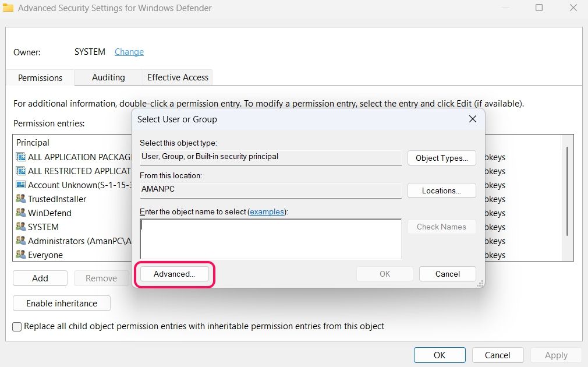
Task: Maximize the Advanced Security Settings window
Action: (x=539, y=8)
